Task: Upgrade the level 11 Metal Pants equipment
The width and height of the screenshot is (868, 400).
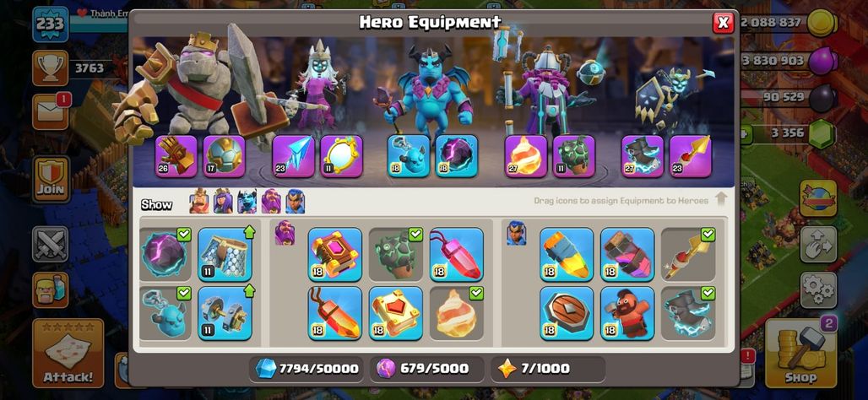Action: coord(225,255)
